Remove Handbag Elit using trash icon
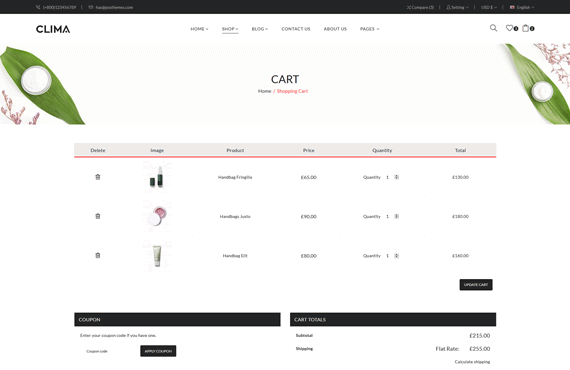Screen dimensions: 570x370 [x=98, y=256]
